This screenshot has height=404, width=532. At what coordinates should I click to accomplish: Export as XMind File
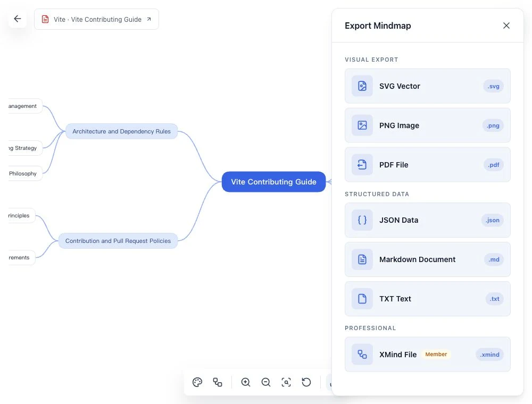click(428, 354)
